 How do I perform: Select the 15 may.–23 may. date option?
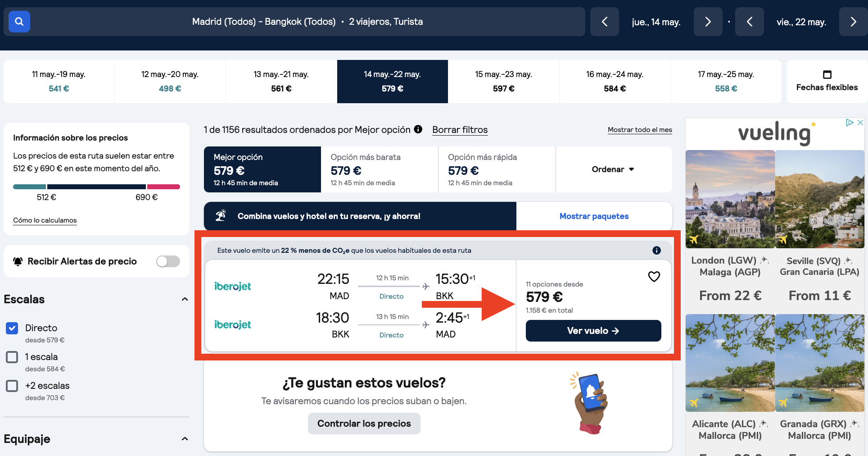pos(503,81)
